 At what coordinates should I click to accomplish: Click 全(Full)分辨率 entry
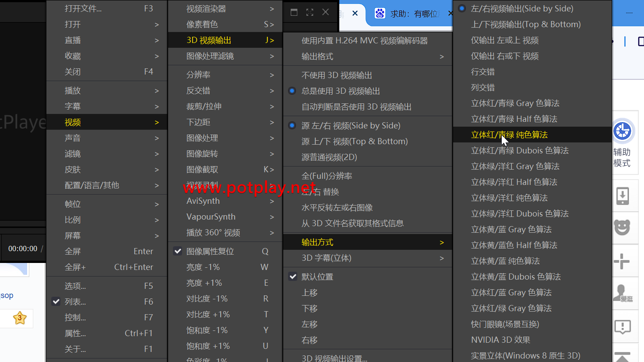(x=368, y=176)
